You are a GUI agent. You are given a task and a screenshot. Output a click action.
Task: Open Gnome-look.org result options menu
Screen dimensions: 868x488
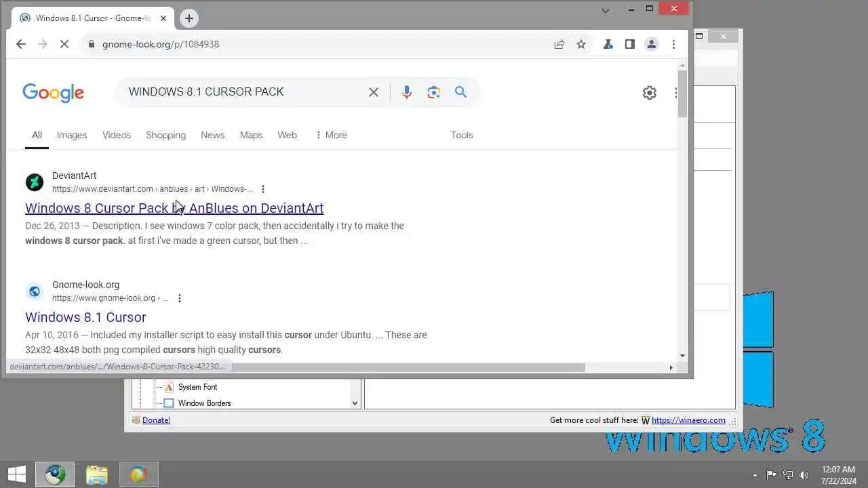[x=179, y=298]
